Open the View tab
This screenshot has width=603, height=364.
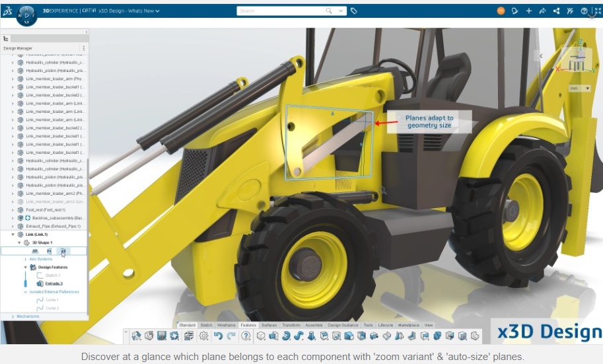pyautogui.click(x=429, y=325)
